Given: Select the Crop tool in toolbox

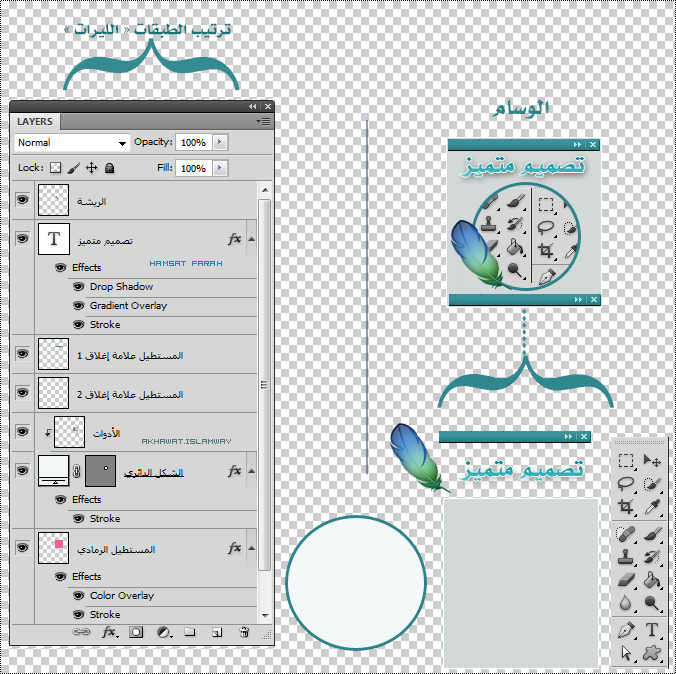Looking at the screenshot, I should 626,506.
